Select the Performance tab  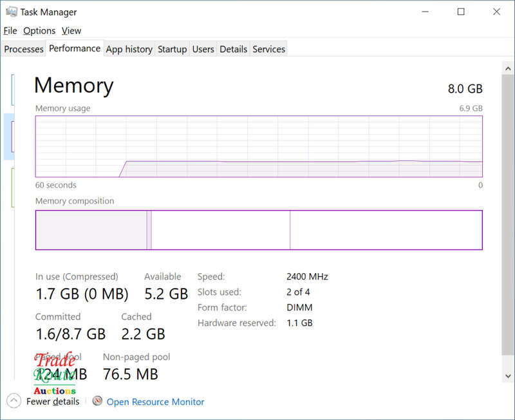tap(75, 48)
